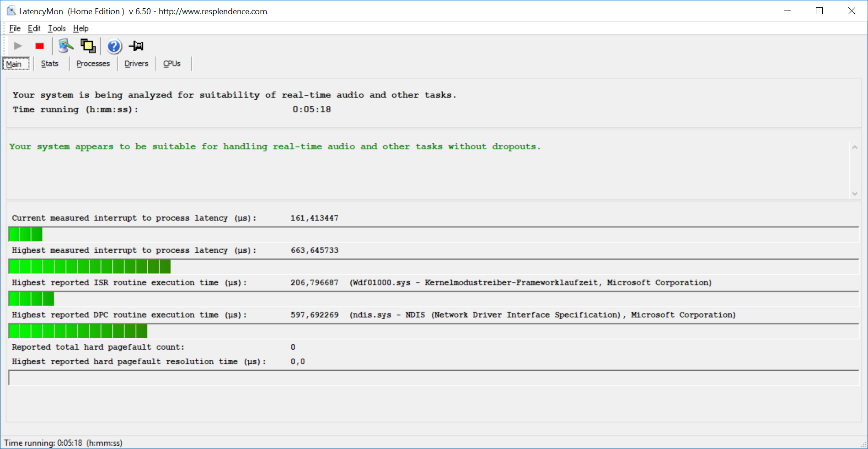
Task: Click the status bar Time running text
Action: pos(63,443)
